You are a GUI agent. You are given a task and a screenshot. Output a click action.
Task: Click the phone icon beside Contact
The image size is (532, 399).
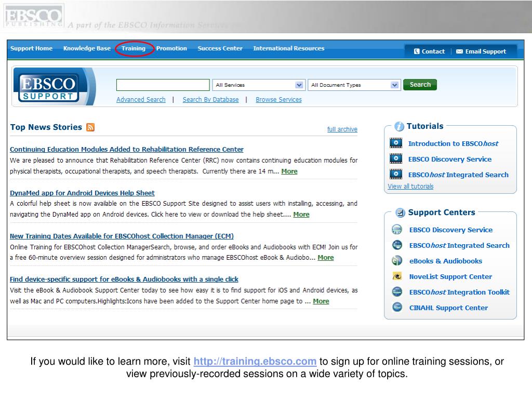pyautogui.click(x=417, y=51)
